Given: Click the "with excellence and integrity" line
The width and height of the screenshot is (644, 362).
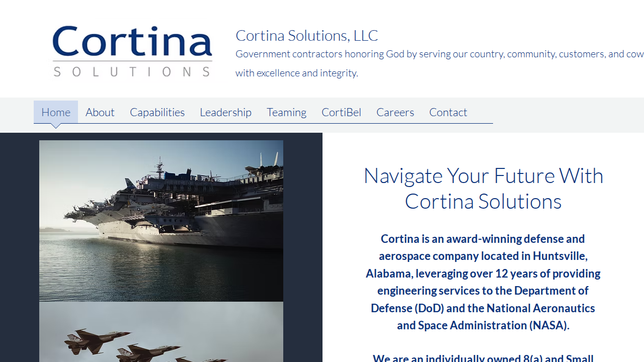Looking at the screenshot, I should 297,73.
